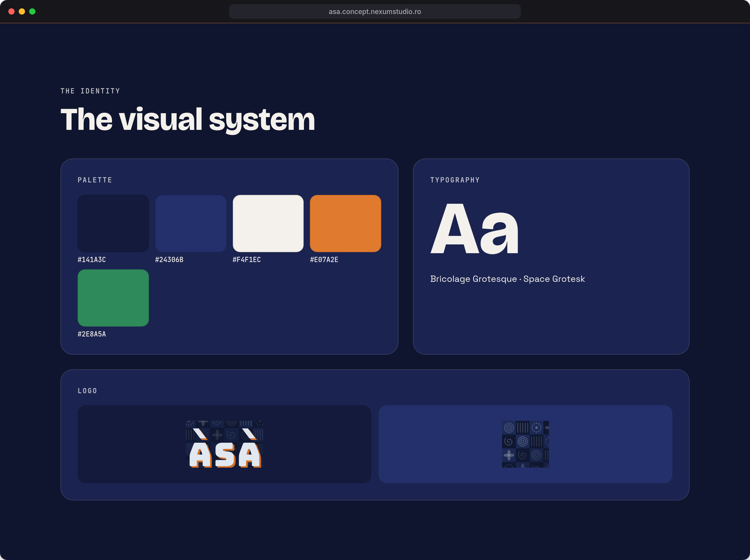Click the TYPOGRAPHY section label
The width and height of the screenshot is (750, 560).
pos(455,180)
